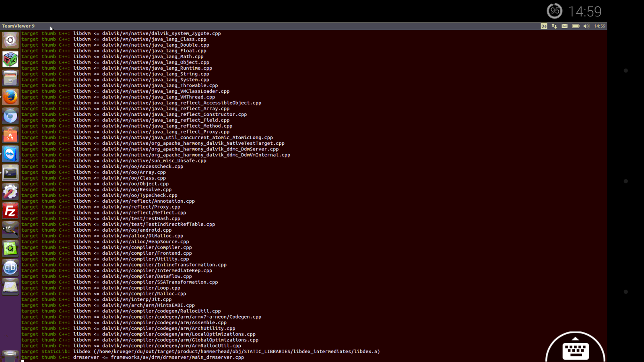The image size is (644, 362).
Task: Show the on-screen keyboard button
Action: (x=575, y=350)
